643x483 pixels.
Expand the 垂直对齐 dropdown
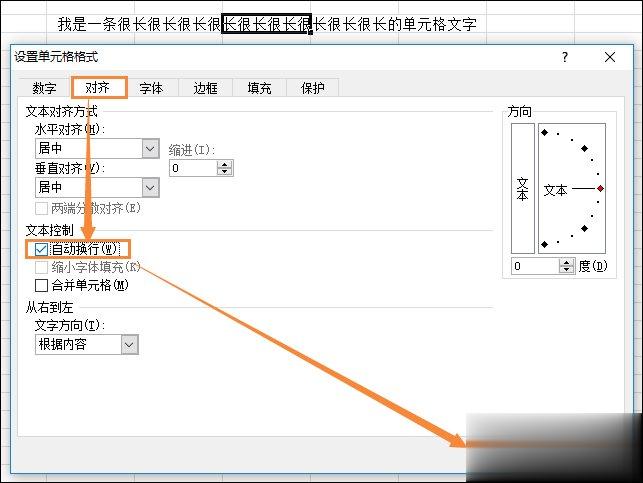(150, 187)
